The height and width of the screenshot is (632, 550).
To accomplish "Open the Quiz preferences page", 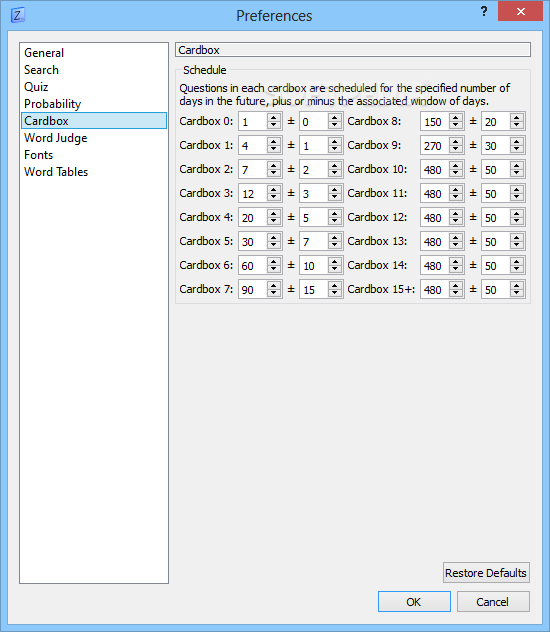I will 93,87.
